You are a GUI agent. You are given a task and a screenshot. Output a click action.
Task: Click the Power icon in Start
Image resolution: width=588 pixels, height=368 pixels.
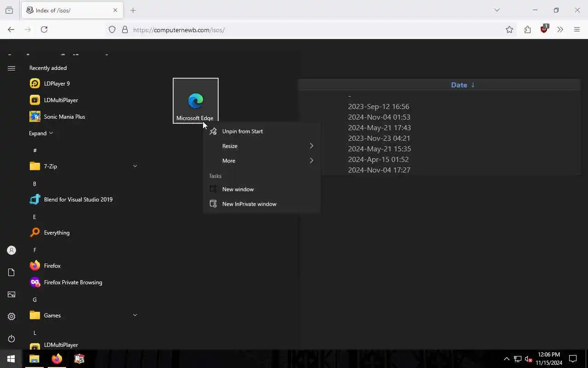click(11, 339)
